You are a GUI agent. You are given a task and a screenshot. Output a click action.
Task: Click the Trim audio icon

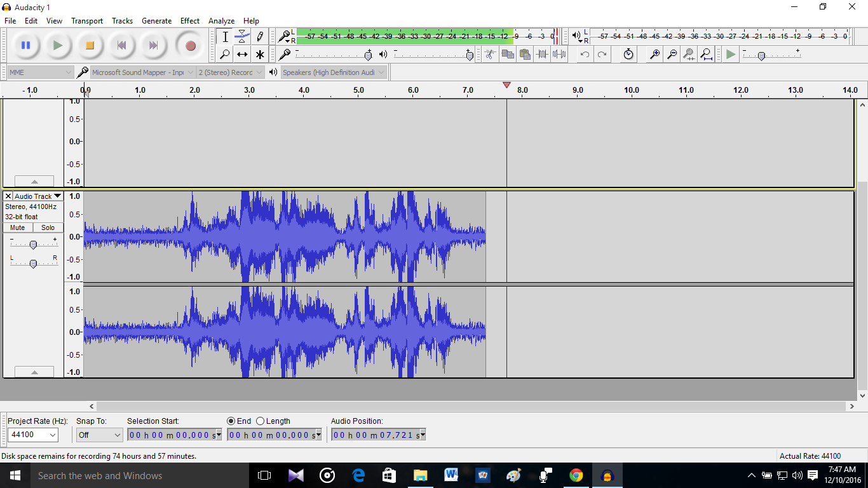[542, 54]
